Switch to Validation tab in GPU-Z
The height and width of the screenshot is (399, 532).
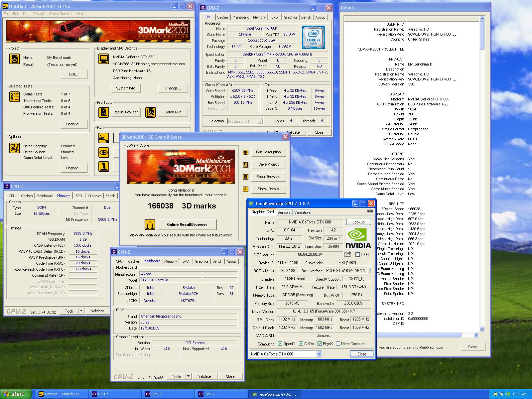(302, 212)
